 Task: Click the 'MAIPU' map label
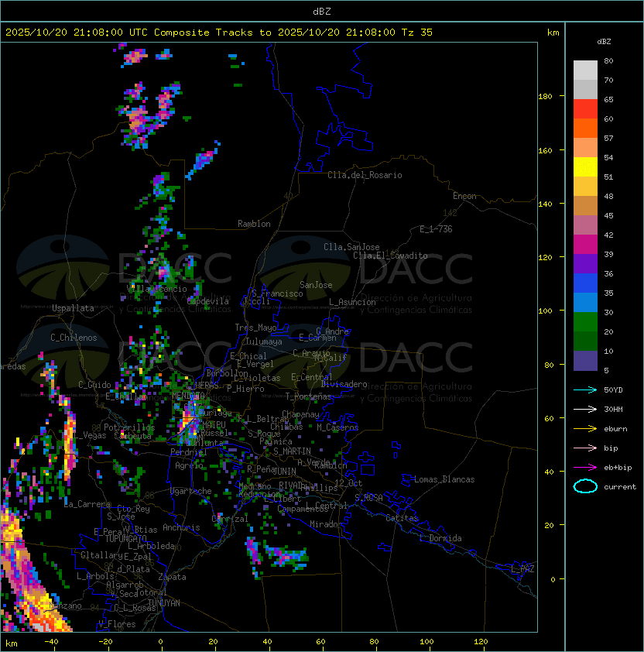(x=214, y=424)
